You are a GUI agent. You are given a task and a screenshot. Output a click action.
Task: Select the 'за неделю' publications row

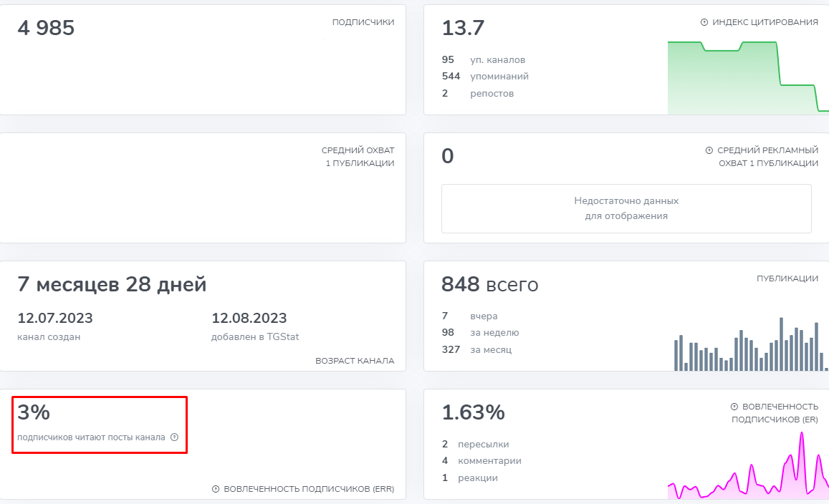pos(480,332)
